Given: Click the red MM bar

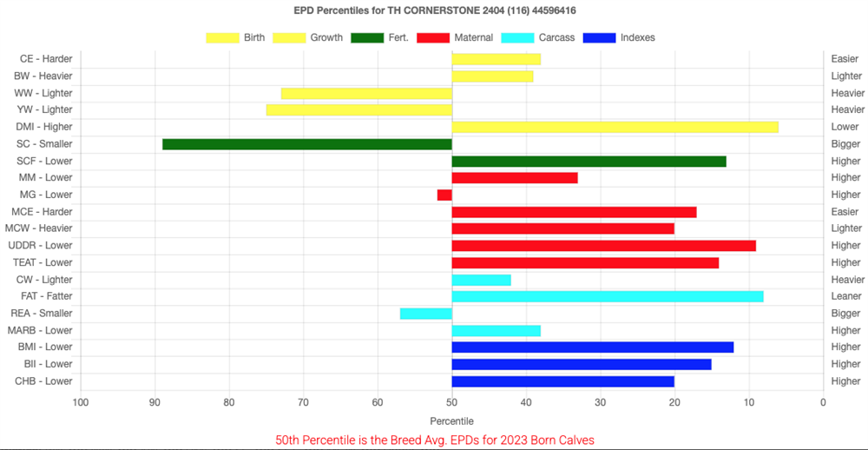Looking at the screenshot, I should tap(515, 178).
